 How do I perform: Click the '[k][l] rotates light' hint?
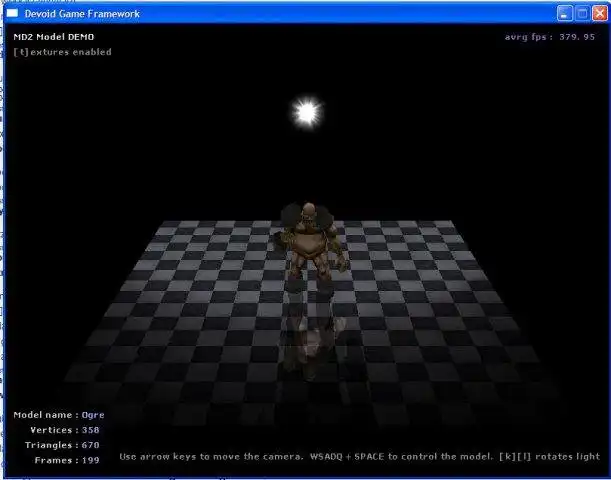[550, 457]
